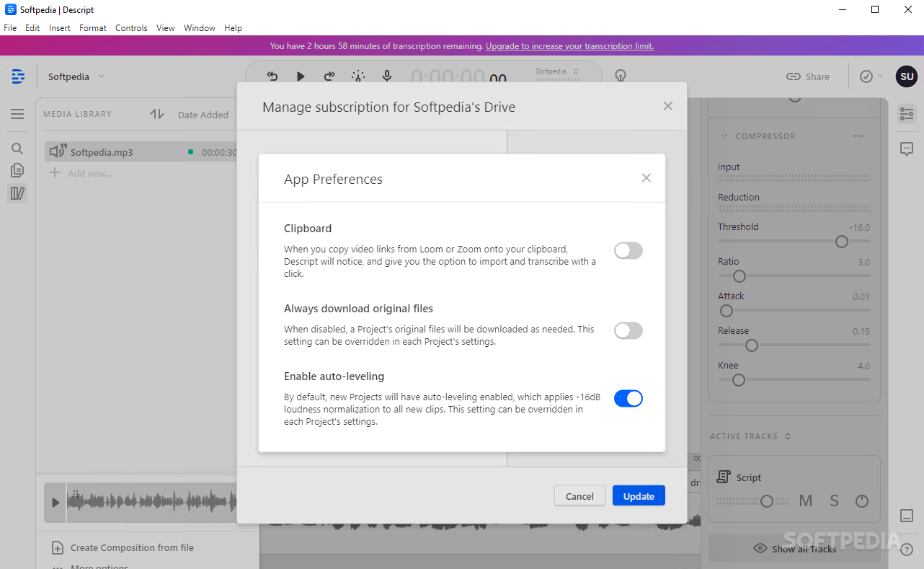Open the Edit menu
The width and height of the screenshot is (924, 569).
pyautogui.click(x=32, y=28)
